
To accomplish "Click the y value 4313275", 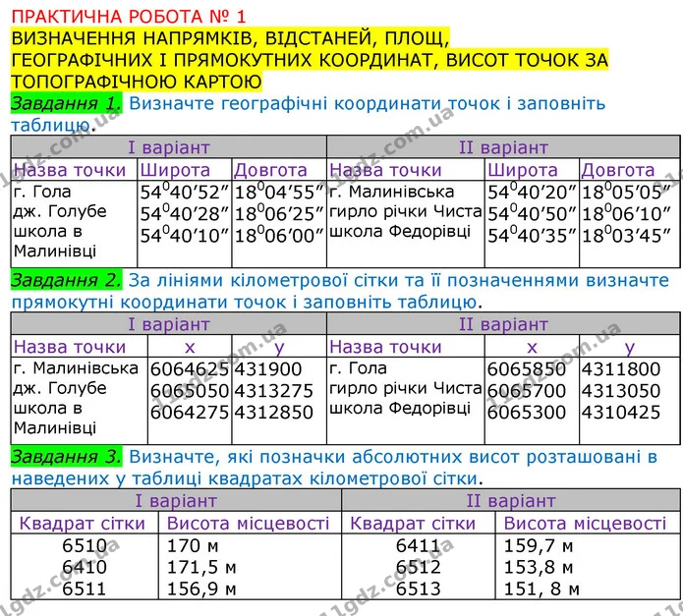I will (x=273, y=390).
